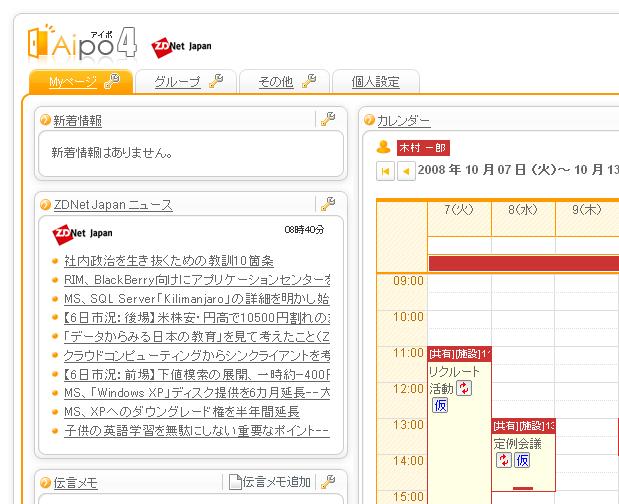Open the 6日市況:前場 news headline

197,375
